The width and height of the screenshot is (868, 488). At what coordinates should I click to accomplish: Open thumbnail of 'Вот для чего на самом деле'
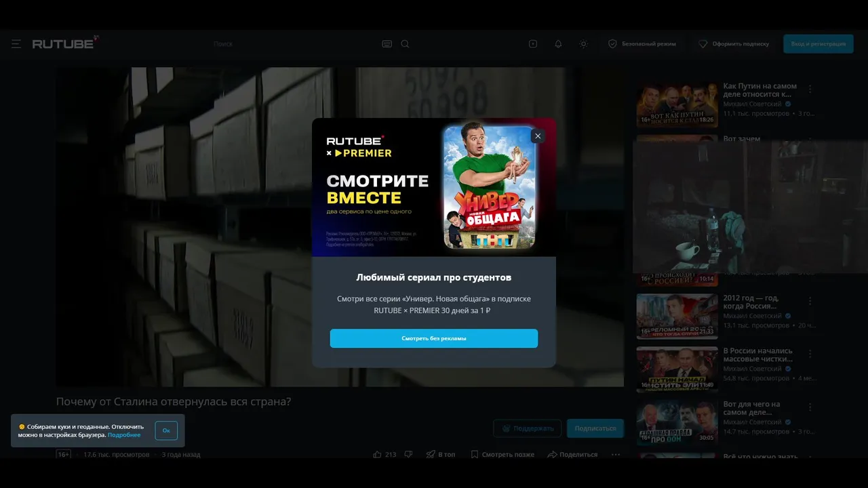coord(677,422)
